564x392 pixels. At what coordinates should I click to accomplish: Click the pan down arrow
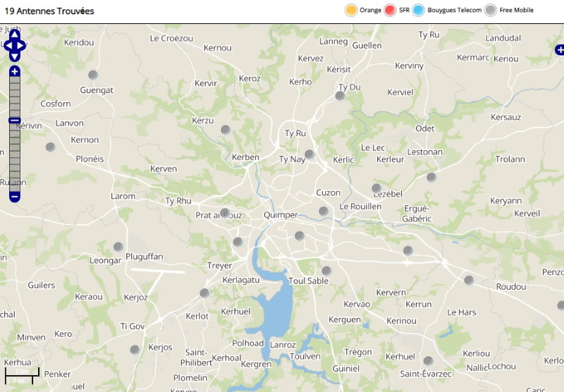click(15, 56)
